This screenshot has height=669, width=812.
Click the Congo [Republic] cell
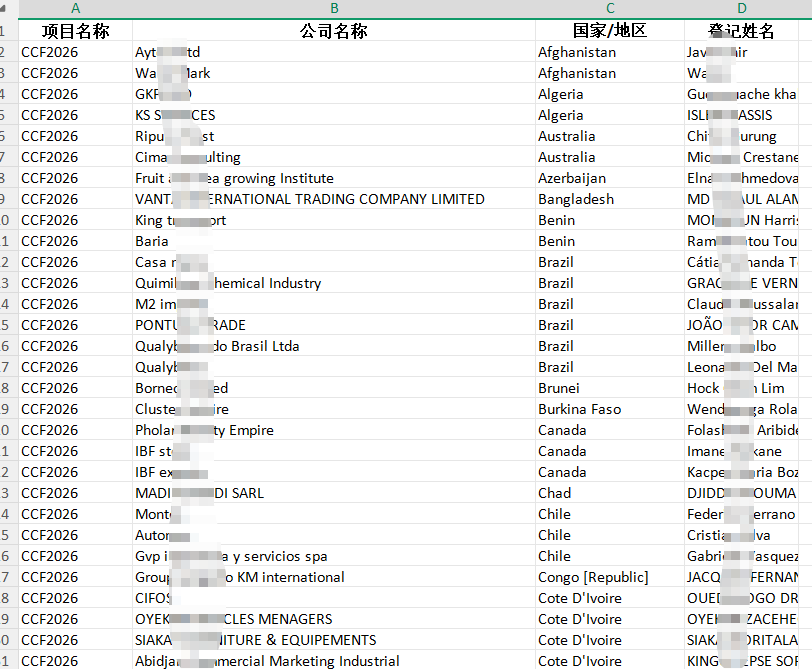[609, 577]
